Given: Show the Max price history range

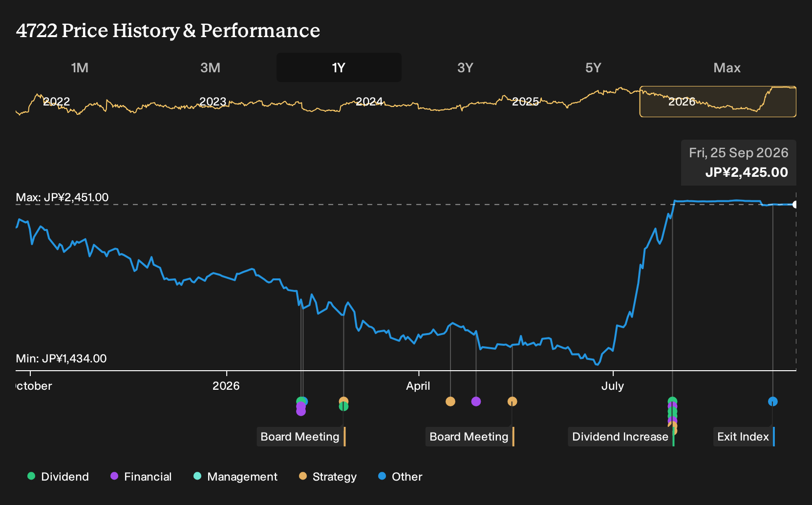Looking at the screenshot, I should pos(727,67).
